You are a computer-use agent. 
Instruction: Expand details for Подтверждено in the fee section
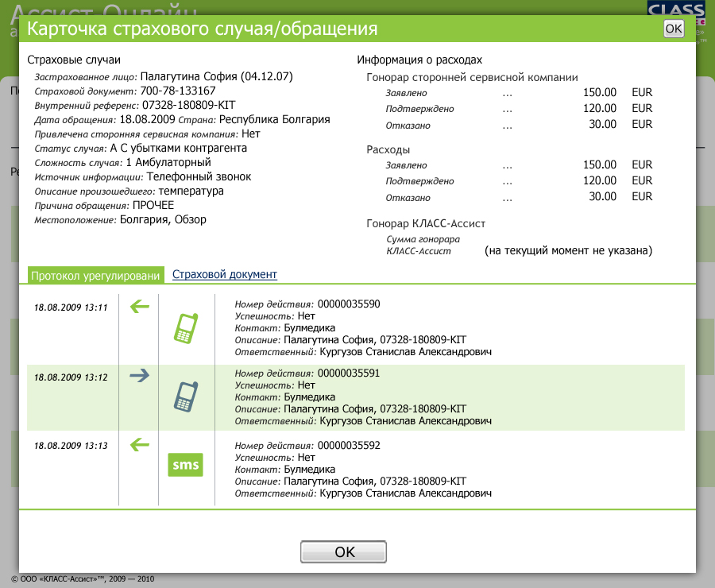507,109
